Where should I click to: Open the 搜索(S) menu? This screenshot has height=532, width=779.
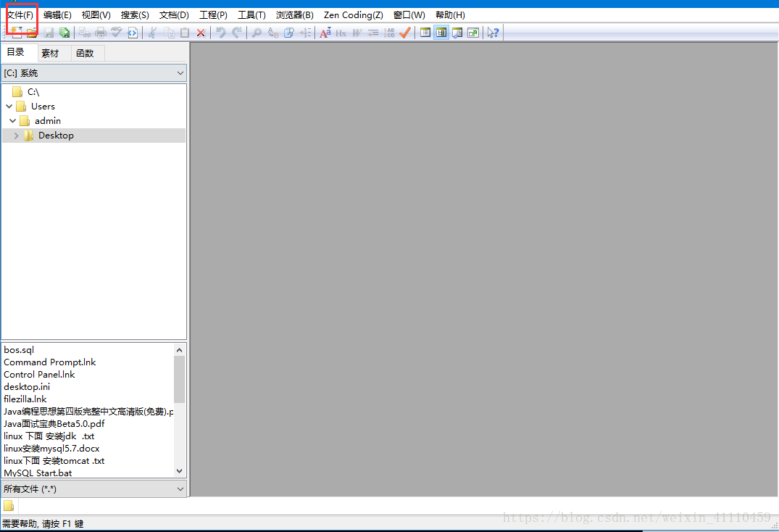135,15
